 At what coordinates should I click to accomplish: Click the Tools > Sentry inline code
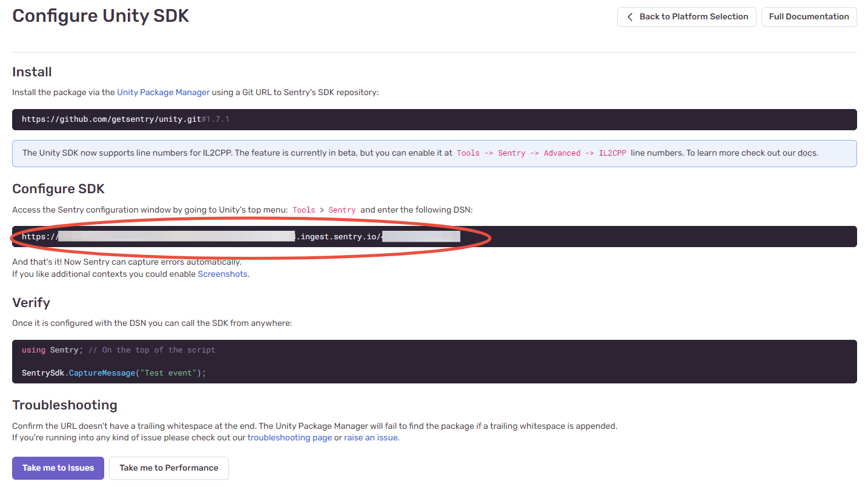click(x=324, y=210)
